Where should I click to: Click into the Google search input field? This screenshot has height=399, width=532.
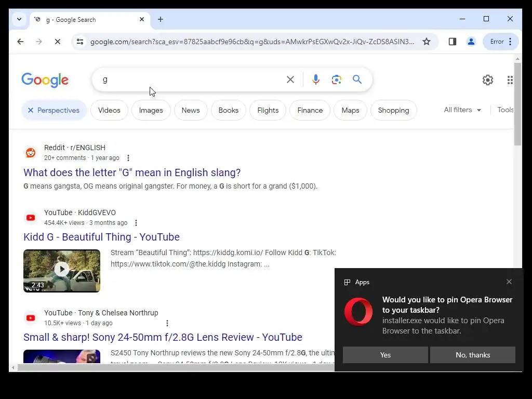190,79
